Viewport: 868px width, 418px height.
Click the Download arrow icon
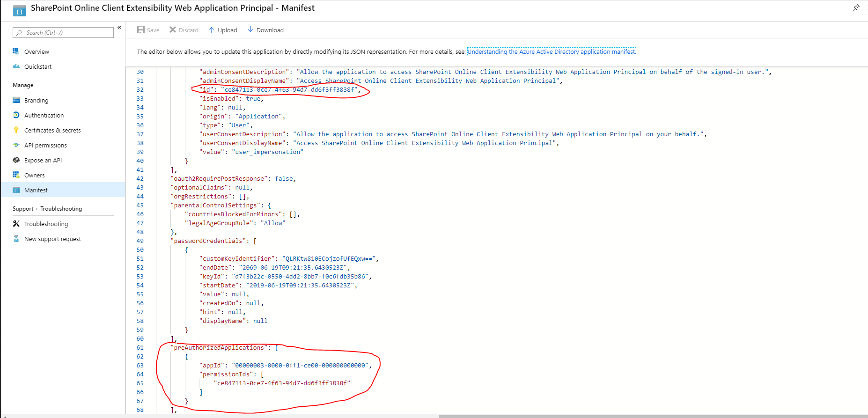(x=250, y=30)
